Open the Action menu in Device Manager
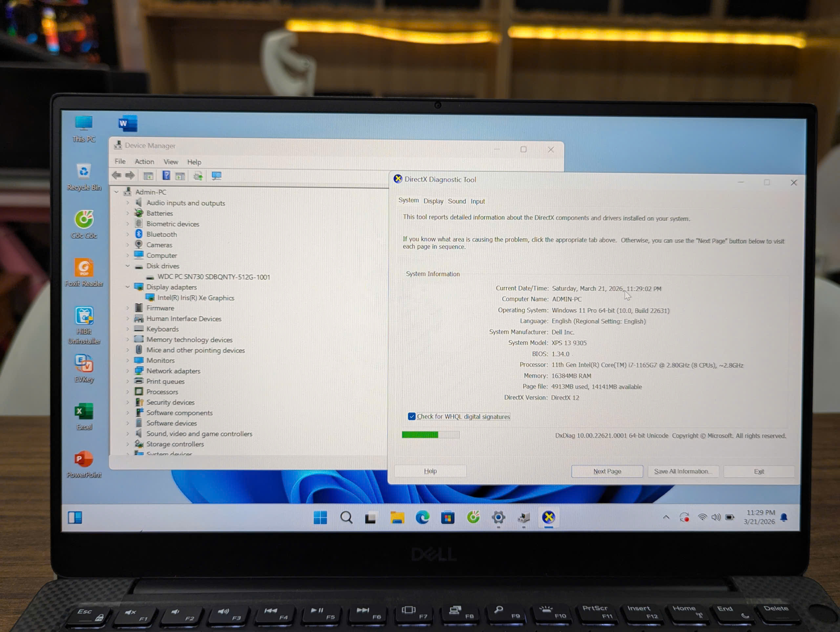 tap(144, 162)
